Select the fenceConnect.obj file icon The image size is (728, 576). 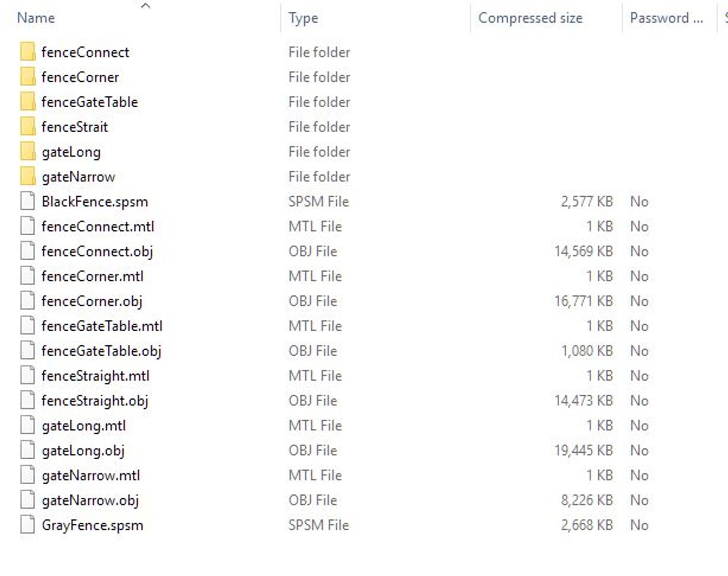[x=28, y=251]
